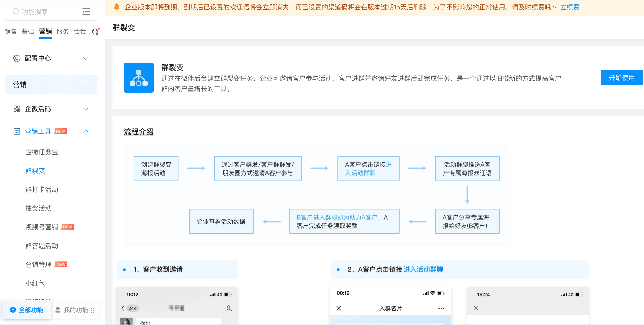Click the A客户分享专属海报 flow box
Viewport: 644px width, 325px height.
[x=467, y=221]
